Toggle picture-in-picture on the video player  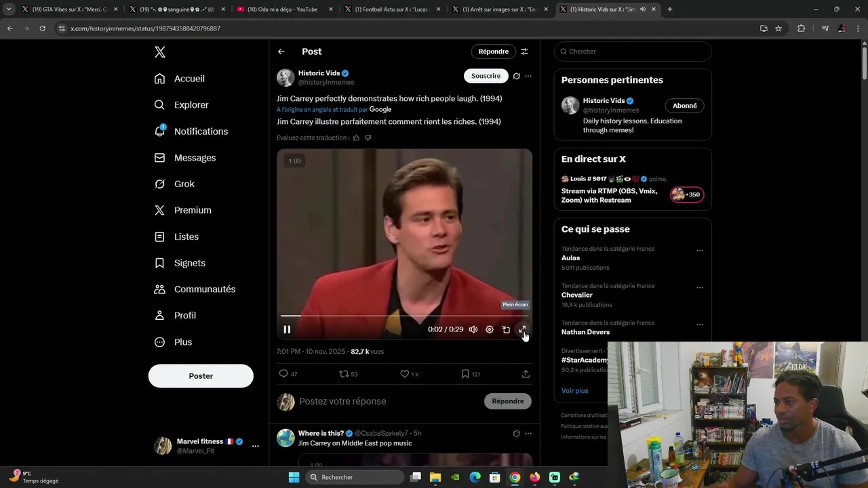point(506,329)
